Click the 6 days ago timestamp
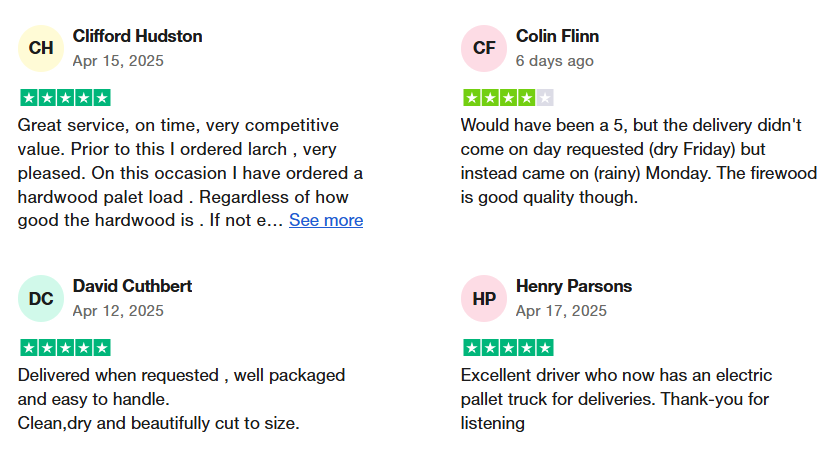Viewport: 831px width, 467px height. 554,60
